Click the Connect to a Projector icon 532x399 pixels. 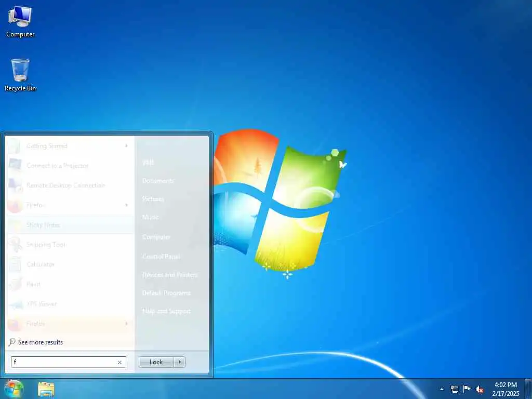point(15,166)
